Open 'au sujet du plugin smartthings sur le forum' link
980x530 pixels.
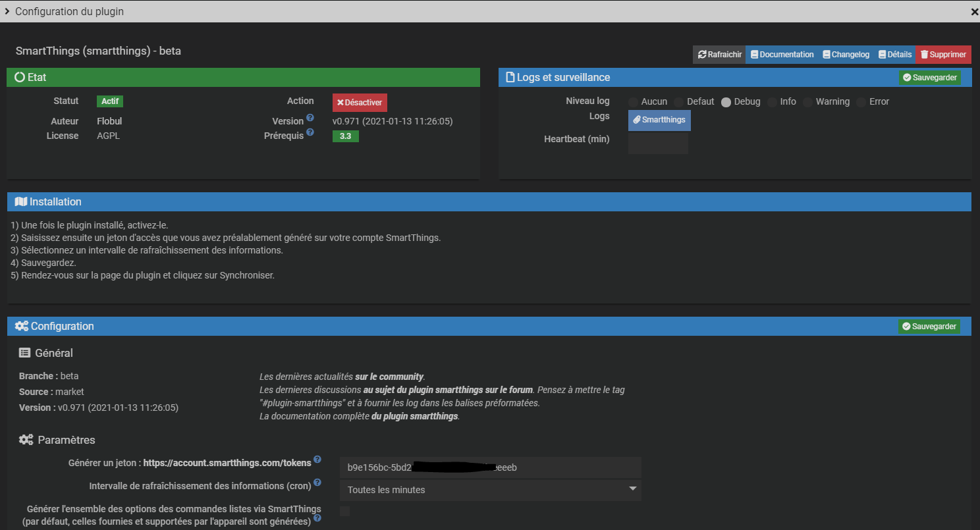pyautogui.click(x=448, y=390)
